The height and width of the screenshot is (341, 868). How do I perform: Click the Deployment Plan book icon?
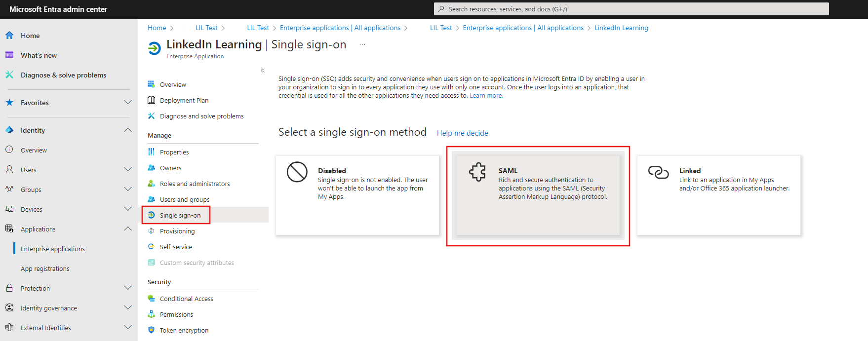click(x=152, y=100)
